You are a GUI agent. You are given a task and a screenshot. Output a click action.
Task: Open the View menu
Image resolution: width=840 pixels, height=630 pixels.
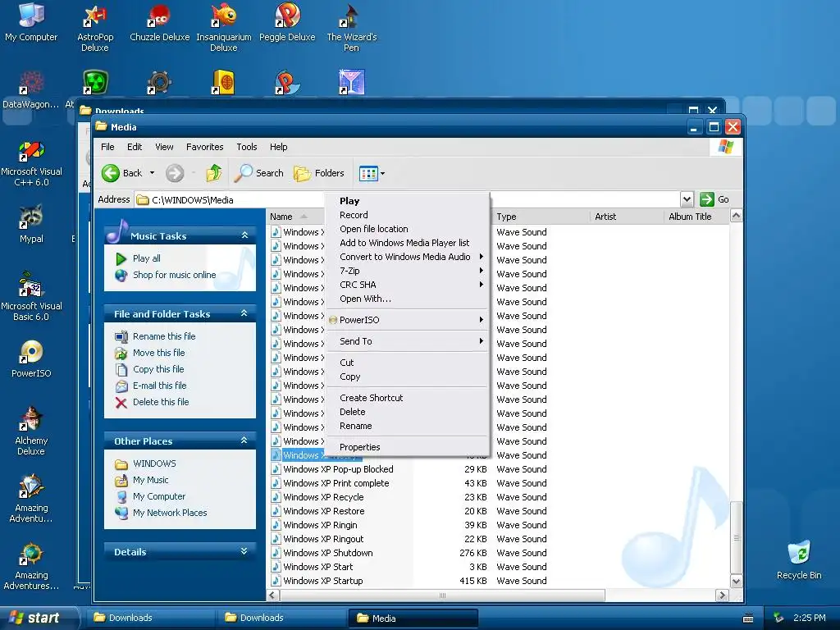[x=164, y=147]
